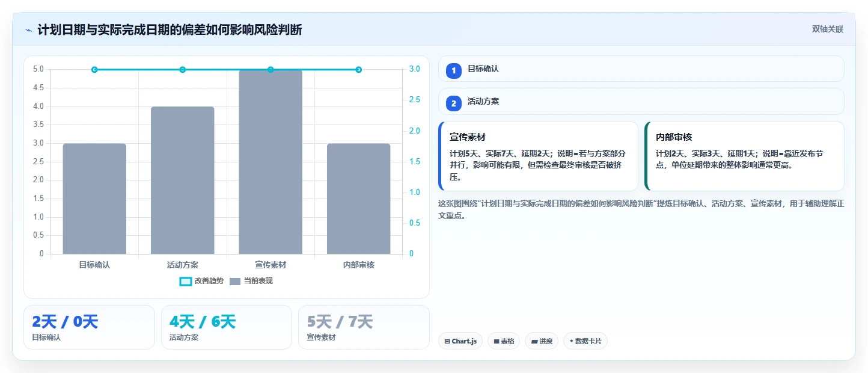868x373 pixels.
Task: Open the 宣传素材 detail card
Action: point(539,156)
